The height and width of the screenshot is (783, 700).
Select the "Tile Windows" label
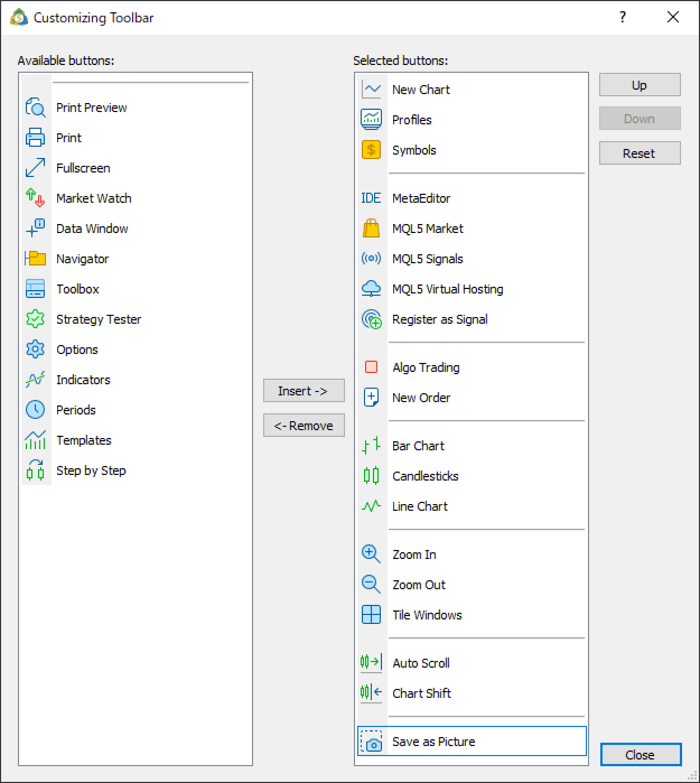[x=427, y=615]
